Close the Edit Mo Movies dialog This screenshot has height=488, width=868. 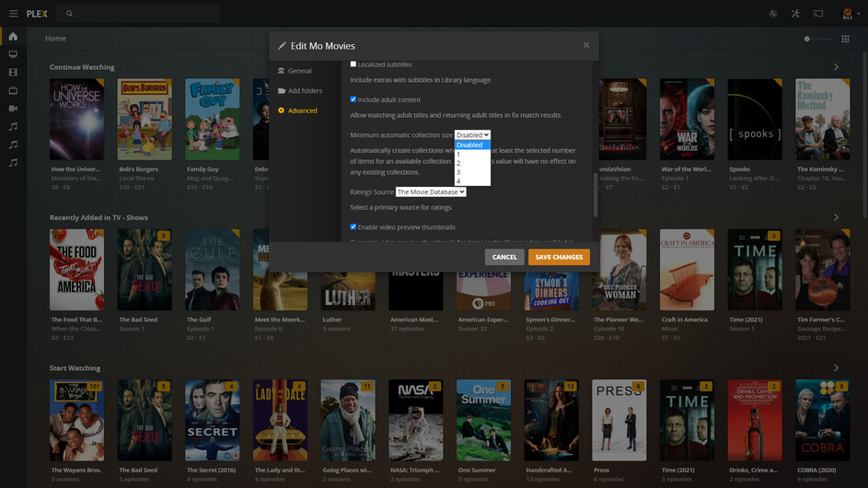tap(586, 45)
